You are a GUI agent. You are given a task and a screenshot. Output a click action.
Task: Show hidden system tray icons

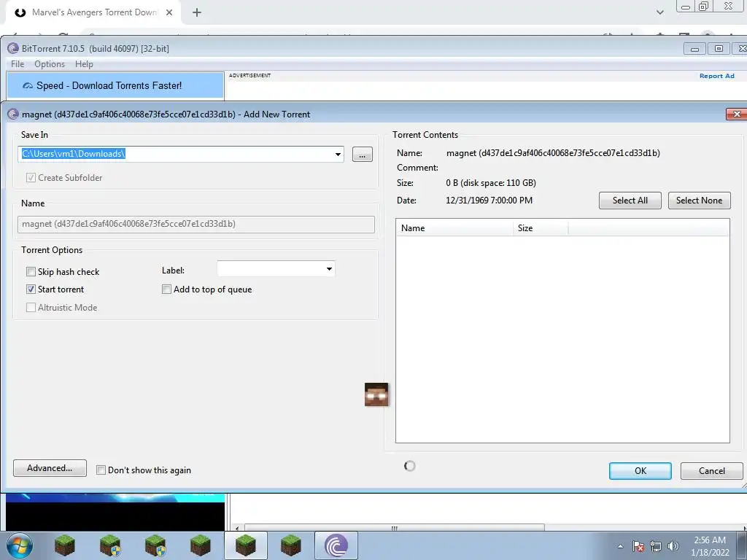coord(620,546)
